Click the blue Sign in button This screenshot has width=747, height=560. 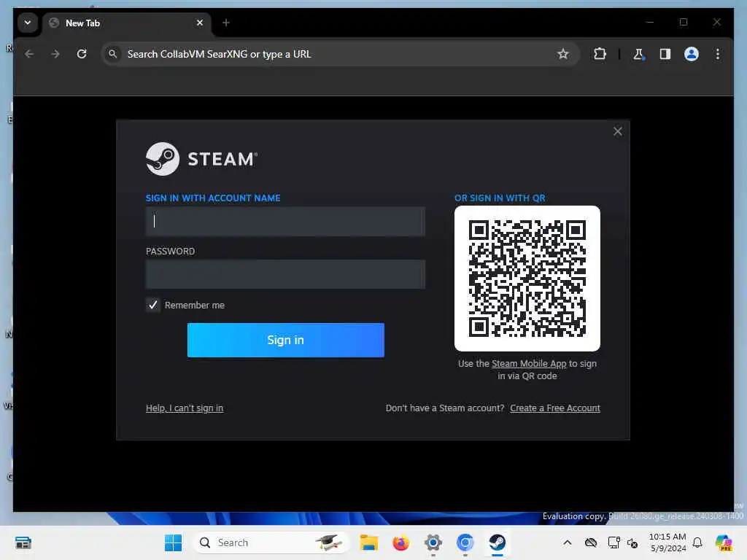pos(285,340)
